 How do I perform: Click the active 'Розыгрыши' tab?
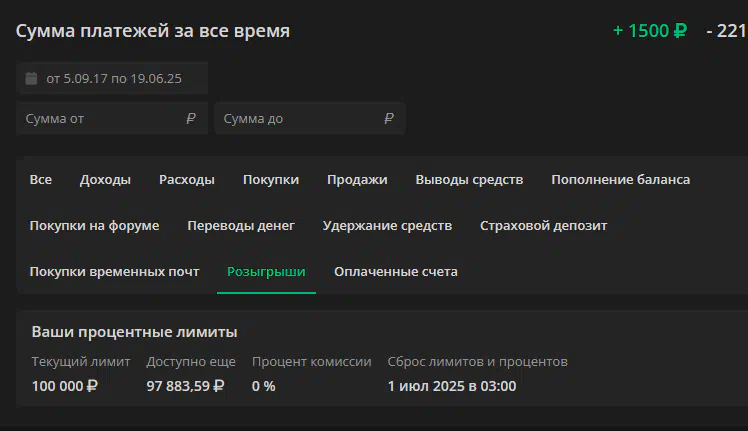(x=266, y=272)
